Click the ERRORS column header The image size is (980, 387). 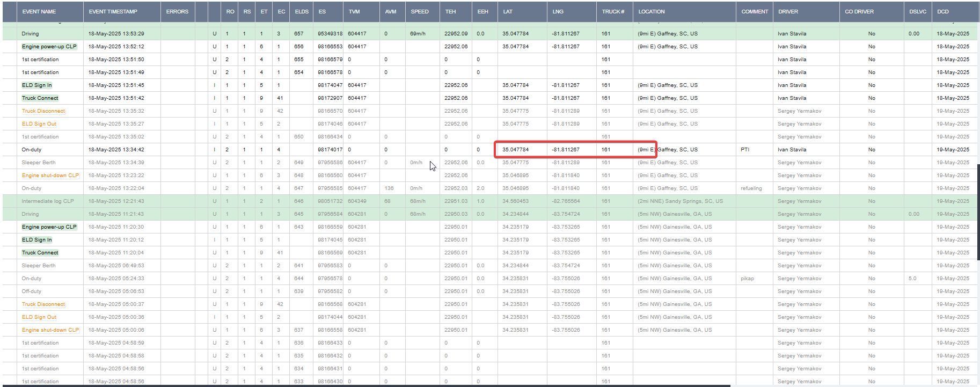tap(177, 11)
